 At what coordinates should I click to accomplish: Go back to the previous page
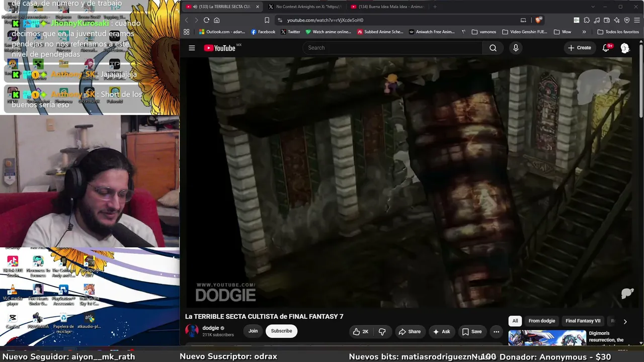pyautogui.click(x=186, y=20)
